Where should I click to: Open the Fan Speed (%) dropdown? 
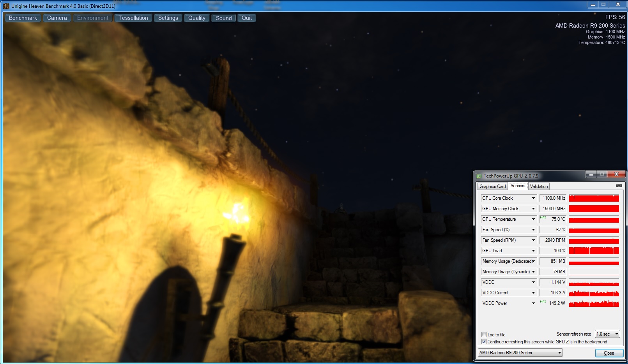[x=533, y=230]
